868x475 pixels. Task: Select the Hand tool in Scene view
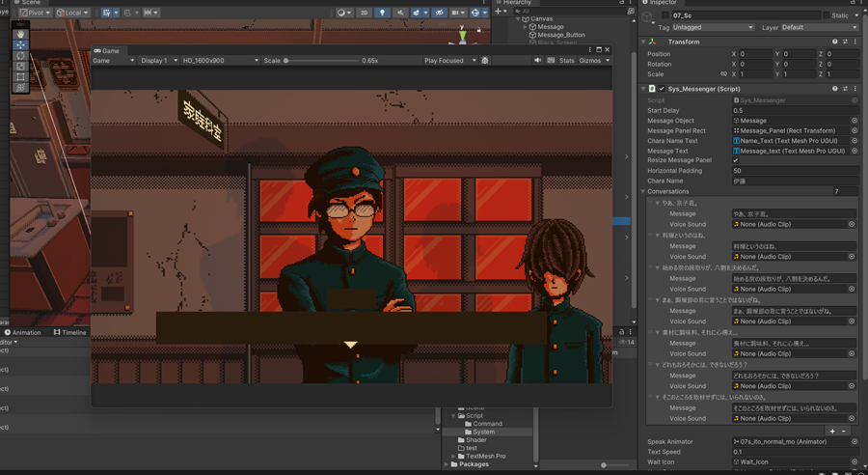pyautogui.click(x=20, y=34)
